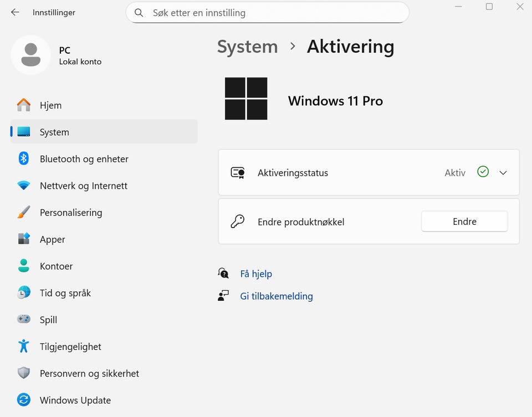Maximize the Innstillinger window
Screen dimensions: 532x417
(489, 7)
